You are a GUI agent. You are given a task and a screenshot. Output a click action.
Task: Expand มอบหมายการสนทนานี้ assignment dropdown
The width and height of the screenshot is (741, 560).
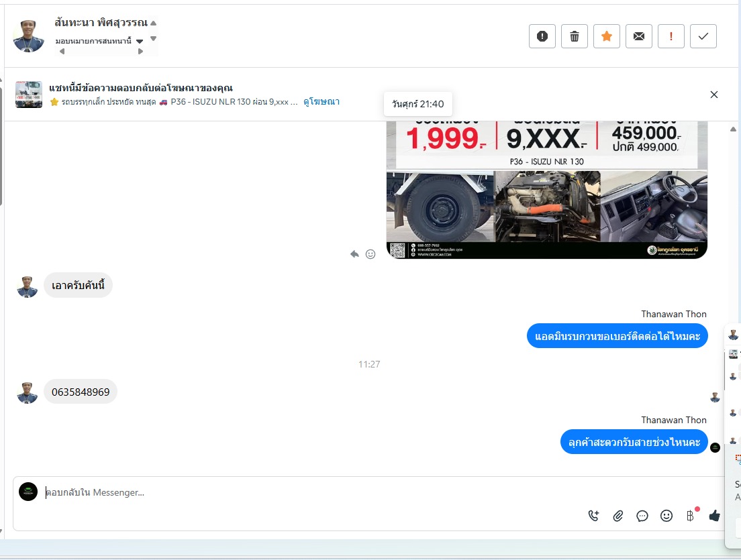tap(99, 41)
